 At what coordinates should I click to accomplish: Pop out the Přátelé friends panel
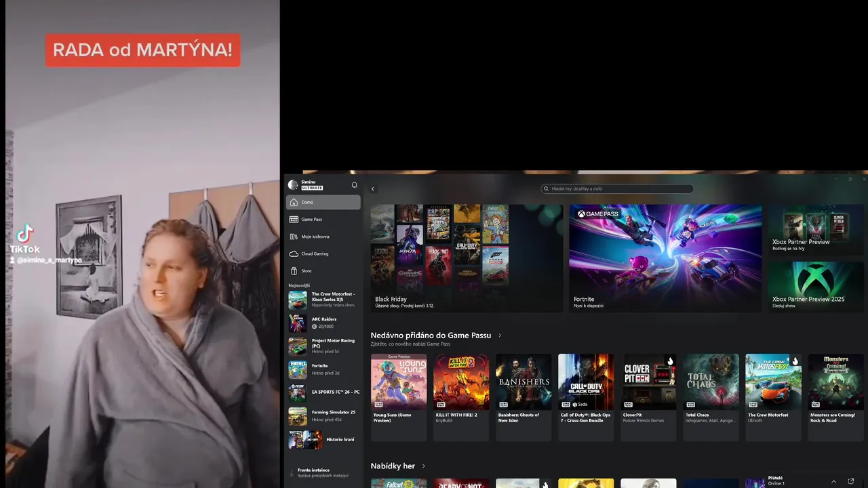click(x=851, y=481)
